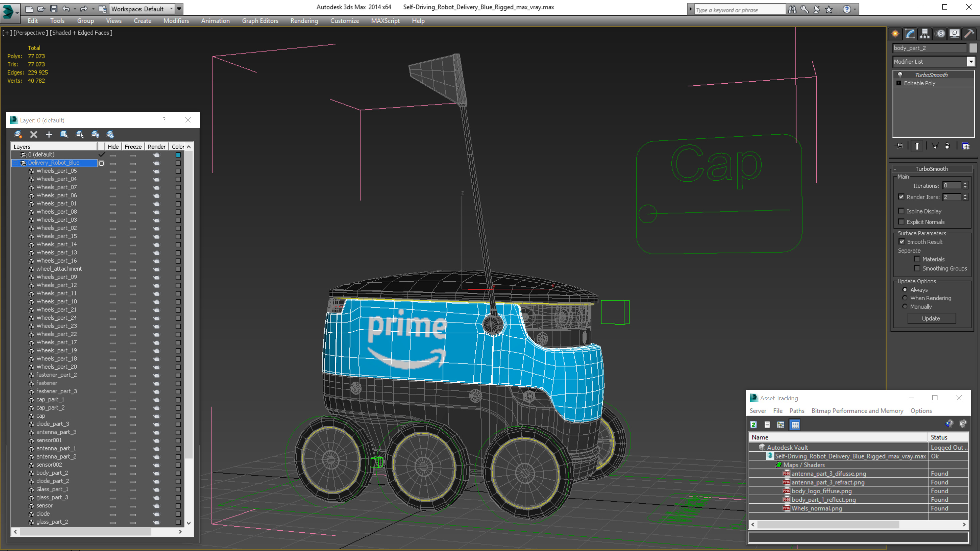
Task: Toggle Smooth Result checkbox
Action: [x=902, y=242]
